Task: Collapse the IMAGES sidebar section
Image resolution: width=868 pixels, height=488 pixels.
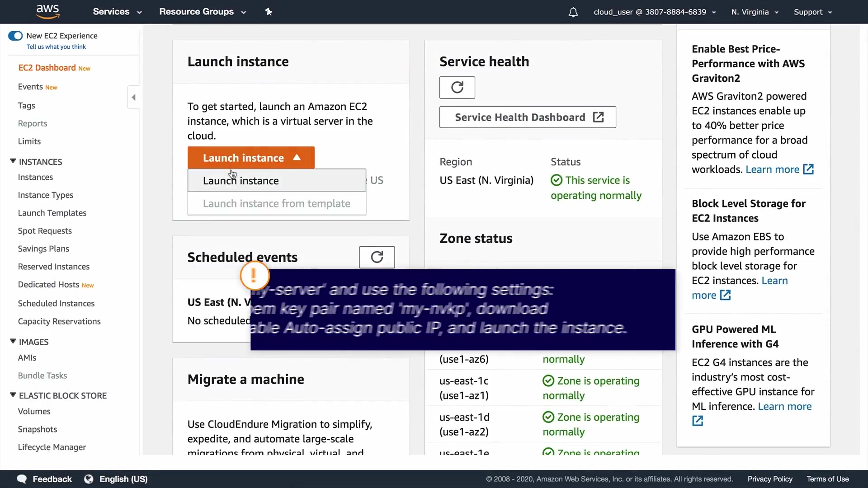Action: point(13,342)
